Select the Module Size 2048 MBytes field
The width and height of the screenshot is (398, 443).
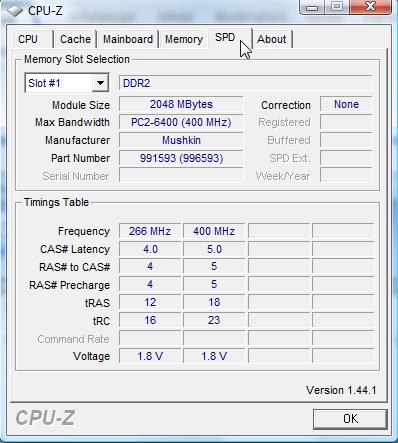coord(181,104)
